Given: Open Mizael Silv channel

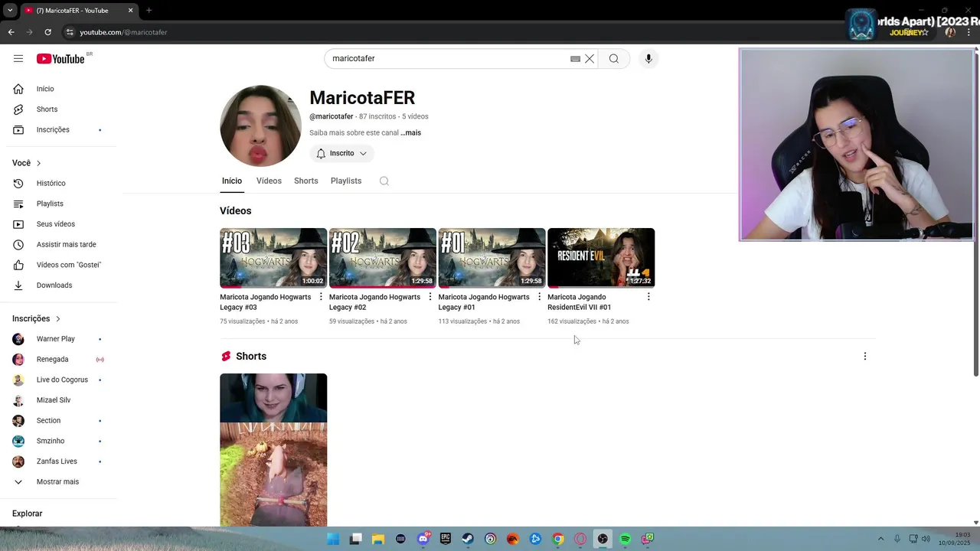Looking at the screenshot, I should (58, 400).
